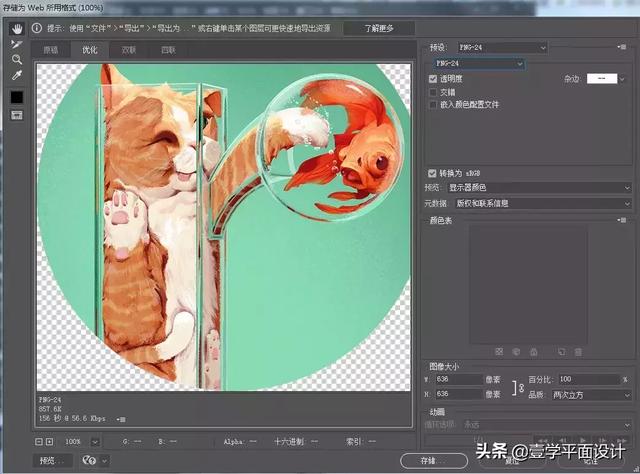Click the black eyedropper color swatch
640x474 pixels.
17,97
